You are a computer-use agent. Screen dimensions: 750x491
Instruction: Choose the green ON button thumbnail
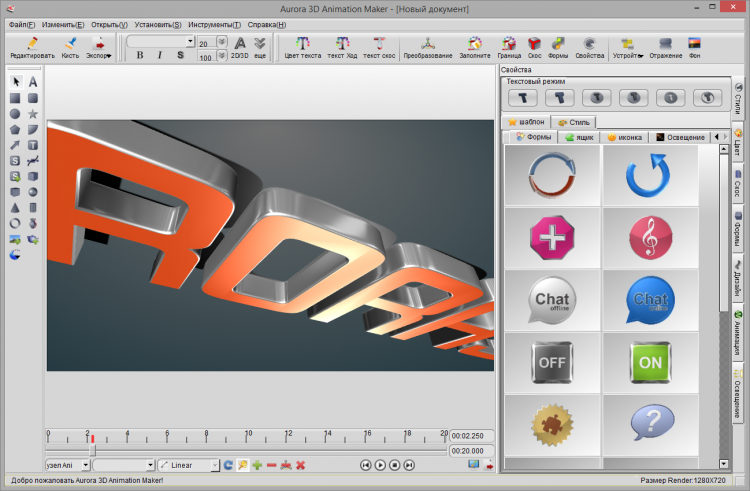tap(650, 362)
